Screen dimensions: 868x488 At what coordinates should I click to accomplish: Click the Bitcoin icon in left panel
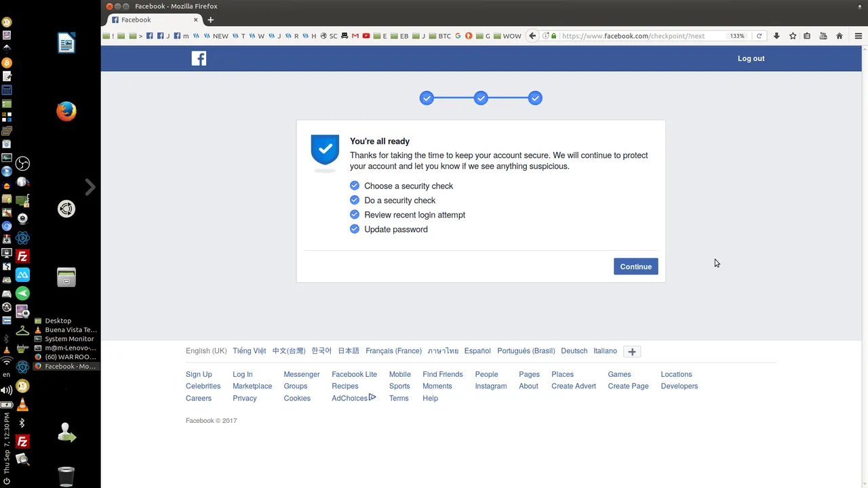coord(7,62)
